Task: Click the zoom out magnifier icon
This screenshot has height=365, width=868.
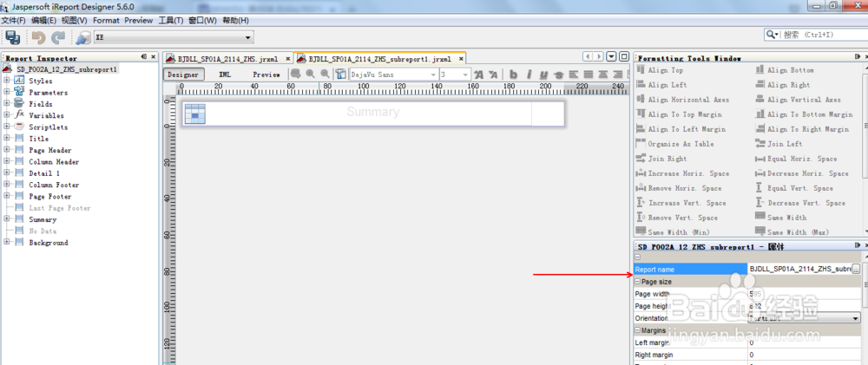Action: 325,74
